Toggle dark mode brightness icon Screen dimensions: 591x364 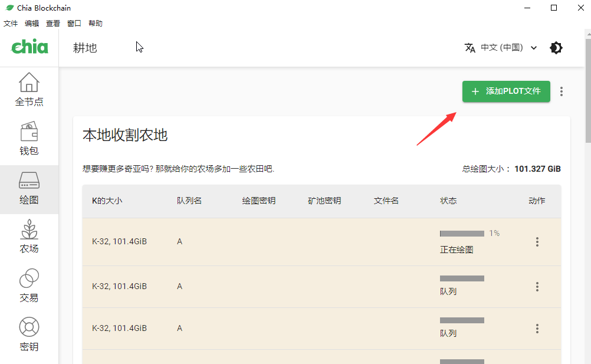[x=556, y=48]
